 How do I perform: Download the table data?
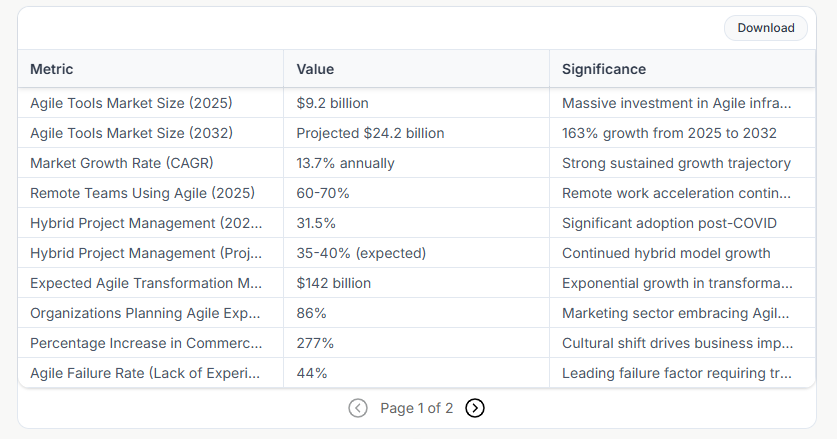coord(765,28)
